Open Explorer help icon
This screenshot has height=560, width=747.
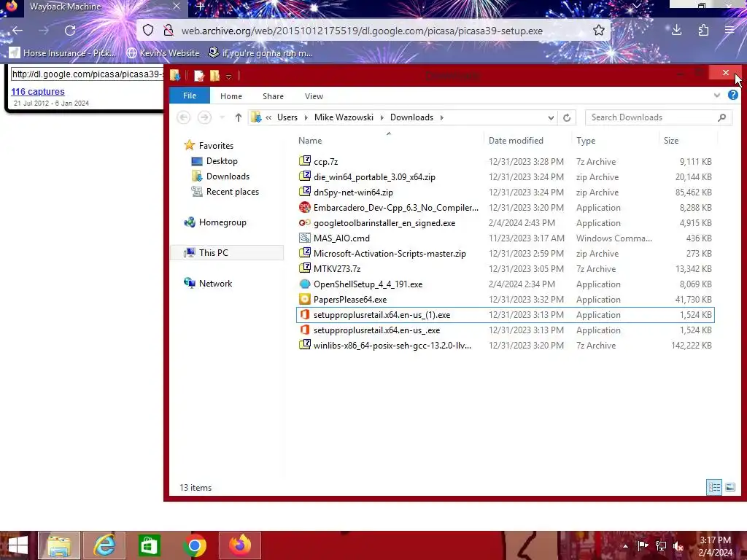coord(732,96)
